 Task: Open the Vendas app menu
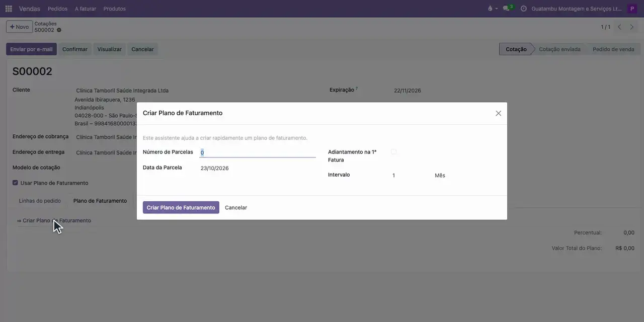click(x=30, y=9)
